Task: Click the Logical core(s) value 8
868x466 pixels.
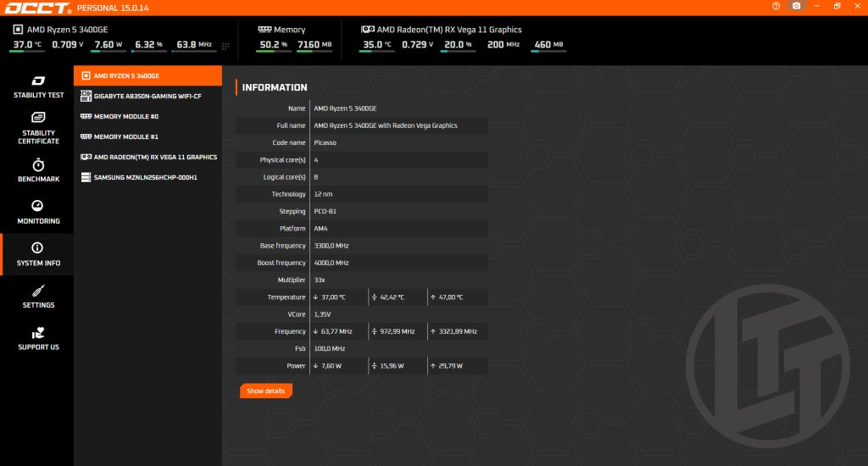Action: pos(316,177)
